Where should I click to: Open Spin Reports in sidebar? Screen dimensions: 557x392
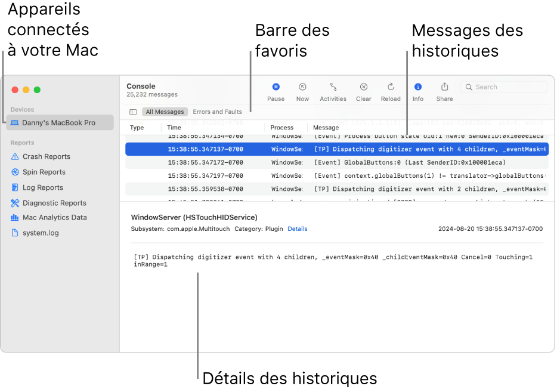coord(44,172)
